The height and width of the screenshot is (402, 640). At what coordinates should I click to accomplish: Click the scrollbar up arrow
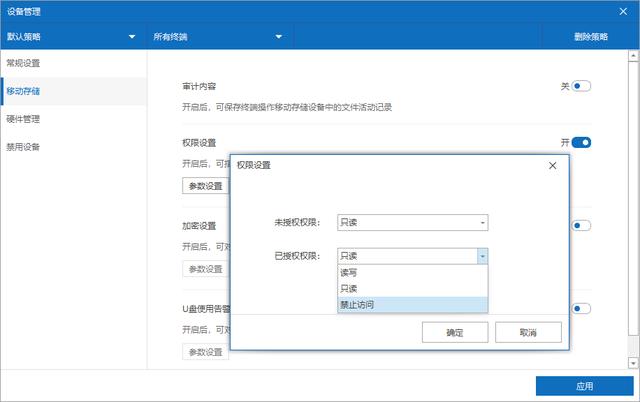click(x=633, y=56)
